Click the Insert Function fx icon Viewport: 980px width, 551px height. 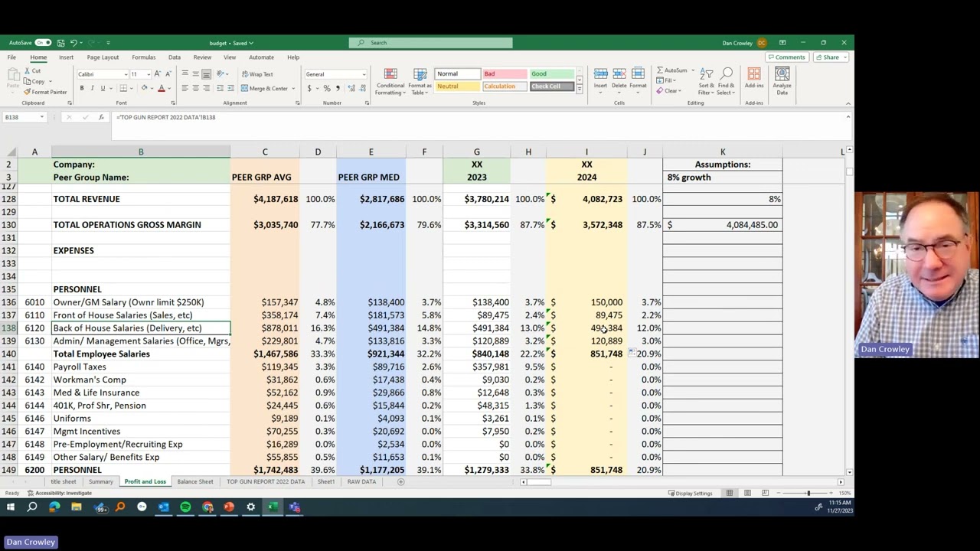[x=100, y=117]
